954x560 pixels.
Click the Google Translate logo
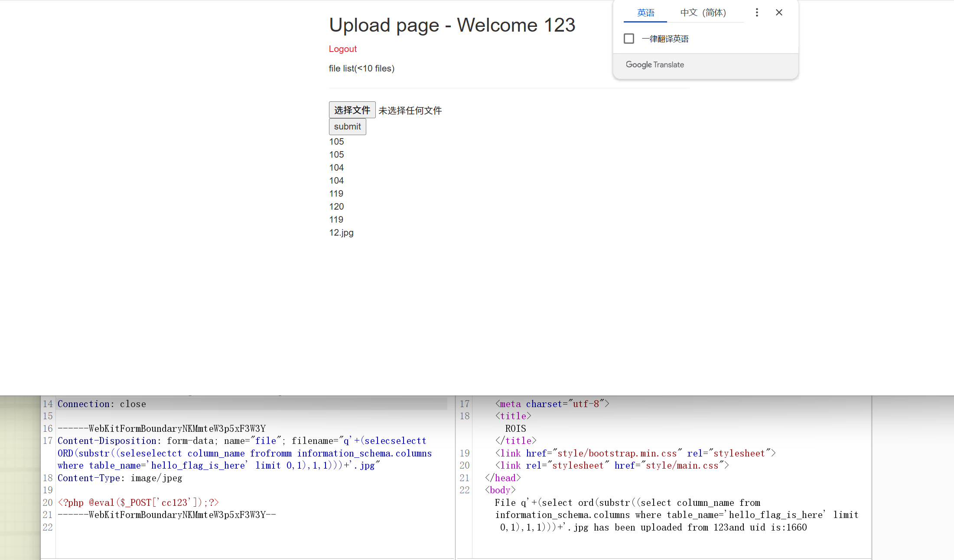pos(654,65)
